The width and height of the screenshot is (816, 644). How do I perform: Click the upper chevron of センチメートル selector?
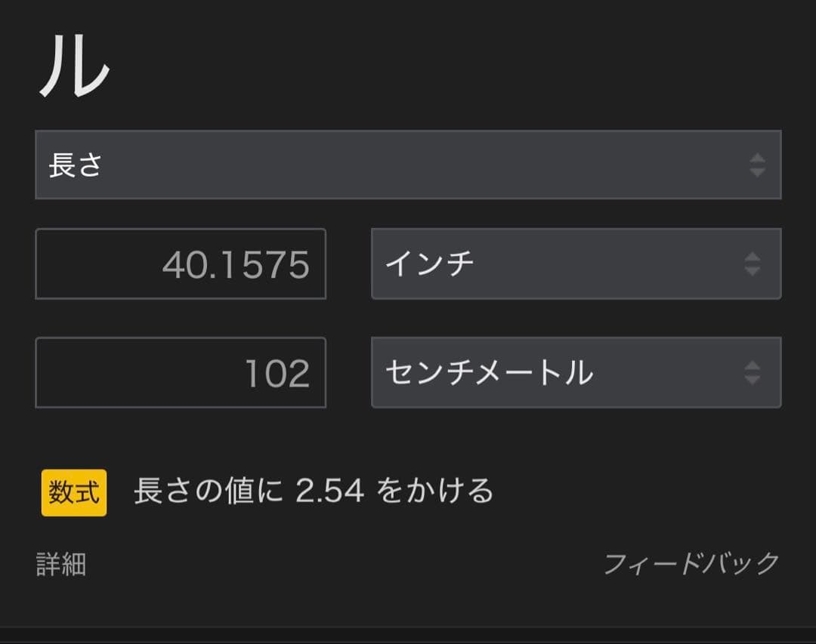point(751,367)
